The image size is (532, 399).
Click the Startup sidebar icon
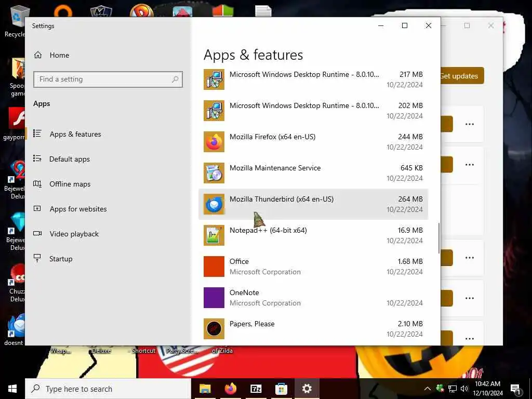37,258
